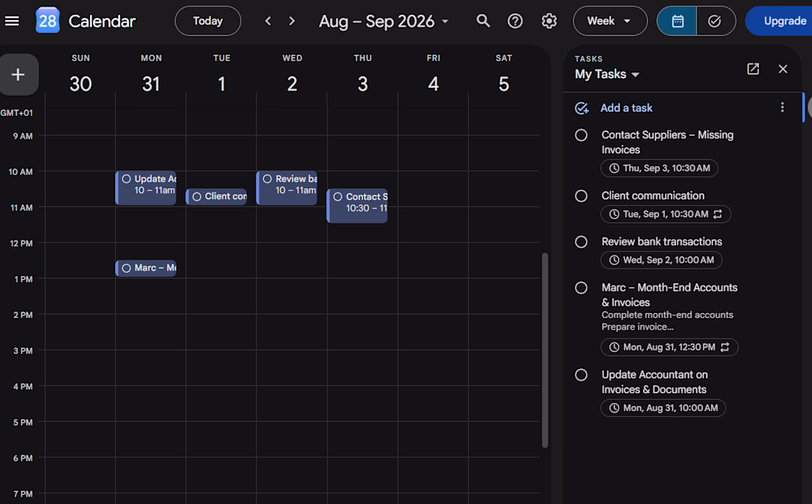Check off Client com event circle on Tuesday
This screenshot has width=812, height=504.
[197, 196]
